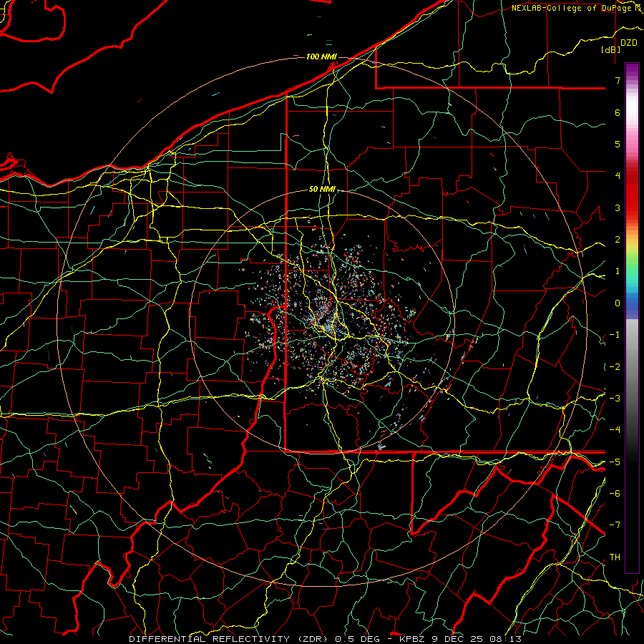Click the "0.5 DEG" elevation text in the caption
Screen dimensions: 644x644
tap(358, 639)
